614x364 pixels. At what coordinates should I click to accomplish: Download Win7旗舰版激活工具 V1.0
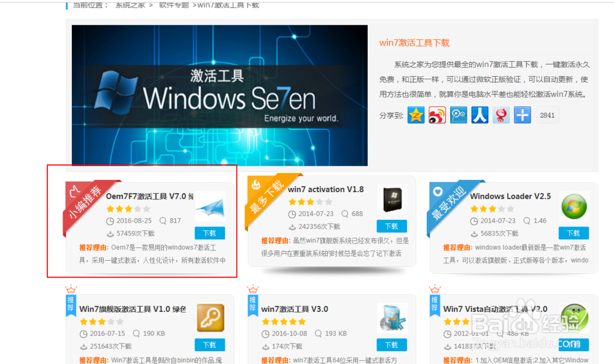click(x=210, y=345)
